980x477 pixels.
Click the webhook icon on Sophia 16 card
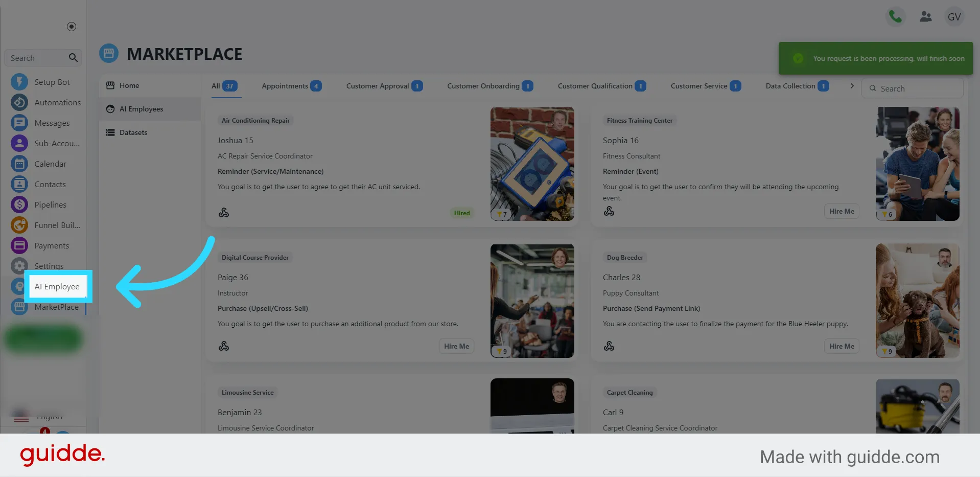point(609,211)
